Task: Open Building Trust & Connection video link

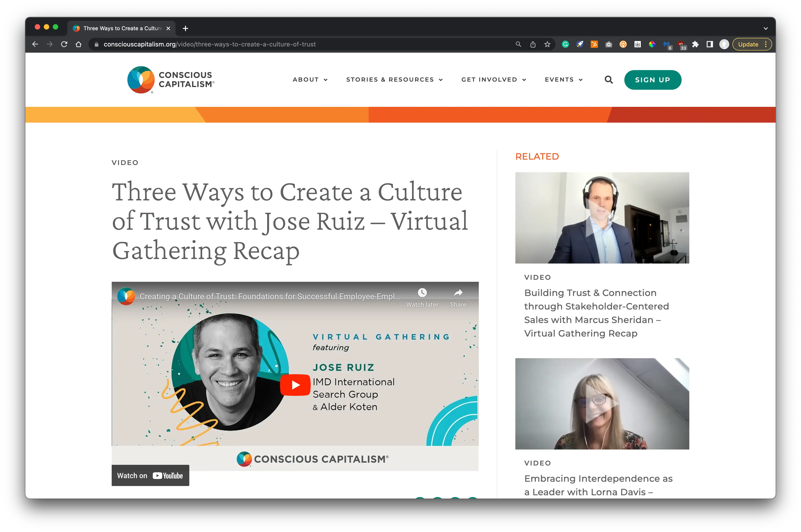Action: coord(596,313)
